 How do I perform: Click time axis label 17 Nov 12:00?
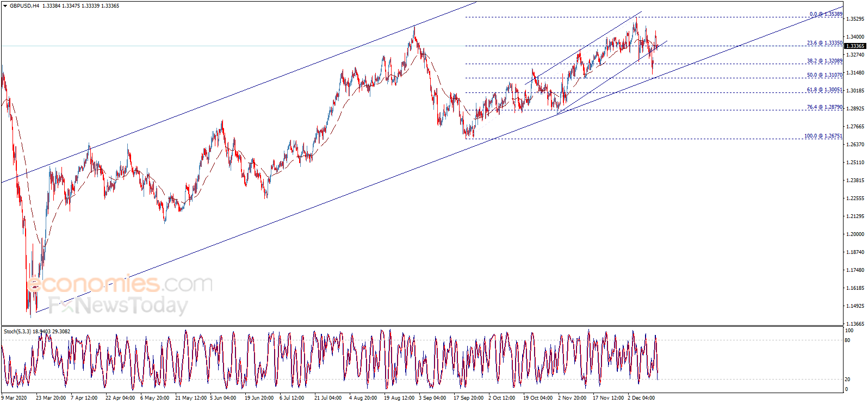tap(608, 398)
